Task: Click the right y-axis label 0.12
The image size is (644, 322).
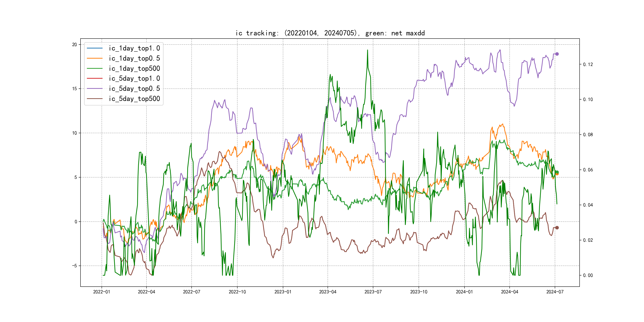Action: pos(588,65)
